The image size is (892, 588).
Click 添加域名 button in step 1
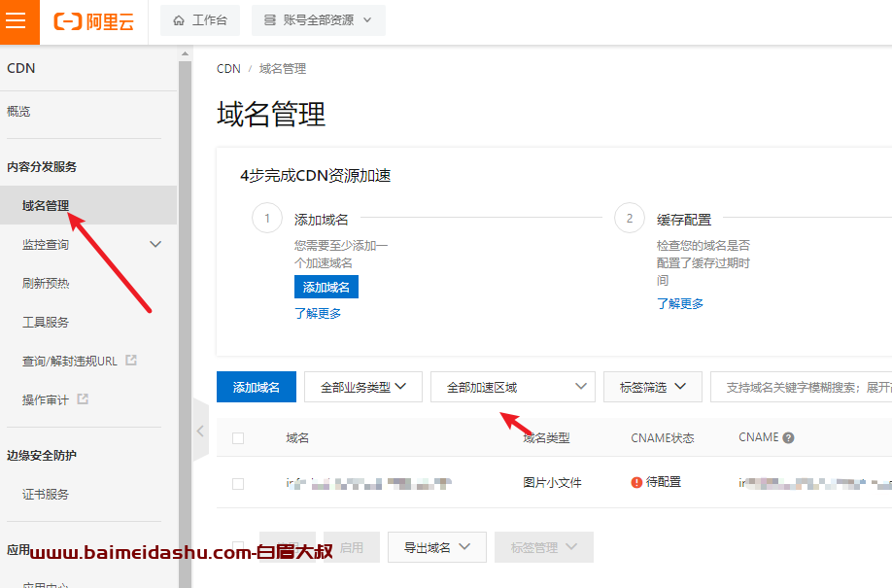click(326, 287)
